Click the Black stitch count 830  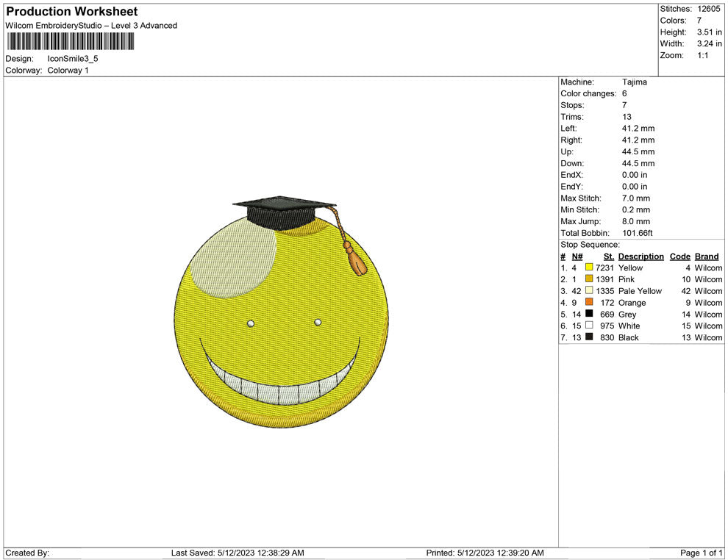coord(607,337)
